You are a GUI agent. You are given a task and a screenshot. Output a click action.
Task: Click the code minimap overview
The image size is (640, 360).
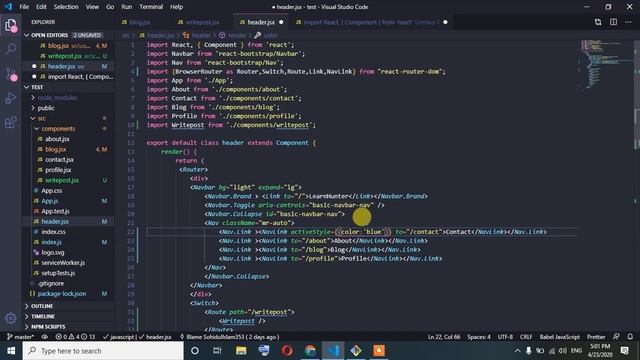(606, 64)
